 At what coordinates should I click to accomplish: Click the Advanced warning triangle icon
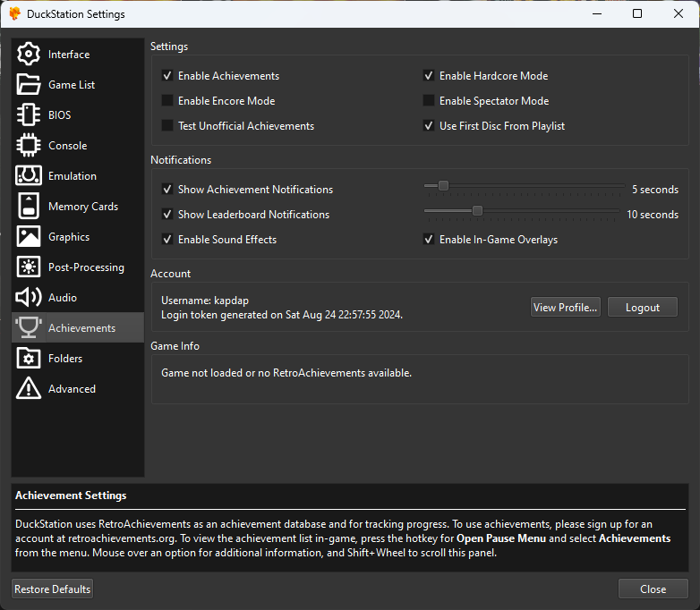(x=29, y=388)
